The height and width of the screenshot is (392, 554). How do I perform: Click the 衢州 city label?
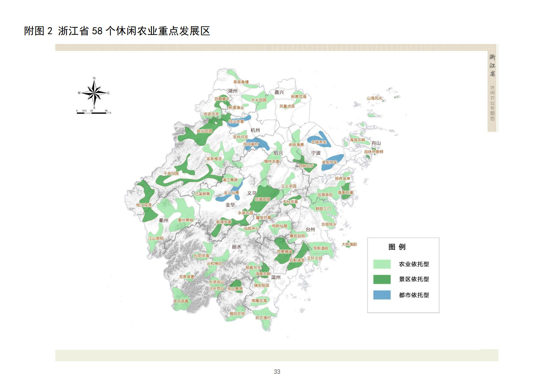click(164, 220)
